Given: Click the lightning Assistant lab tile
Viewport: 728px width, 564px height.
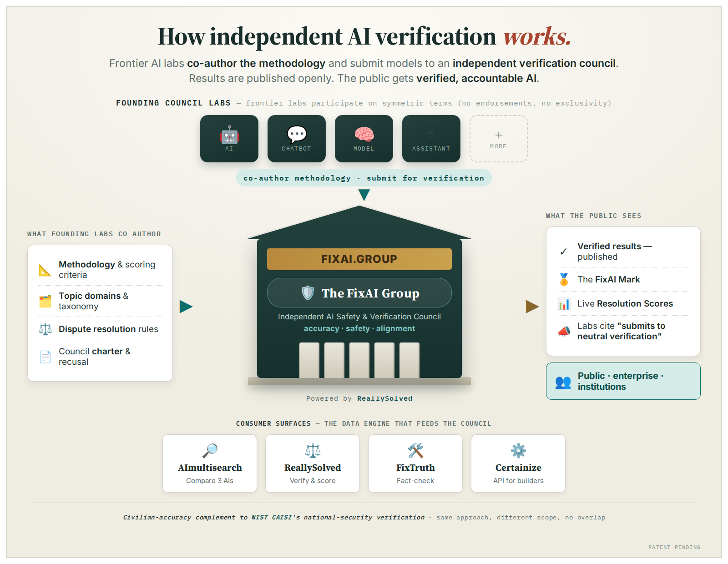Looking at the screenshot, I should [x=431, y=139].
